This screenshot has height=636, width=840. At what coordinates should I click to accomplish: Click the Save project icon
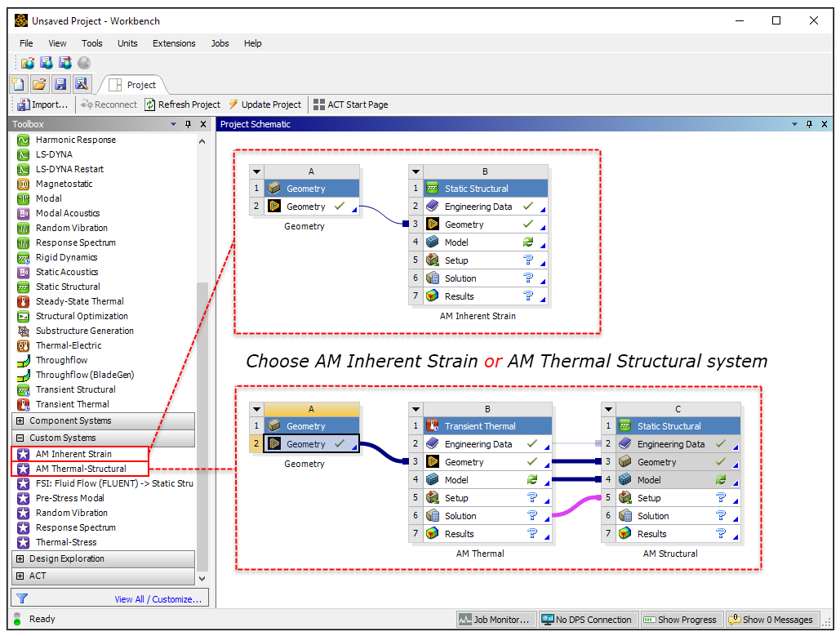tap(60, 83)
